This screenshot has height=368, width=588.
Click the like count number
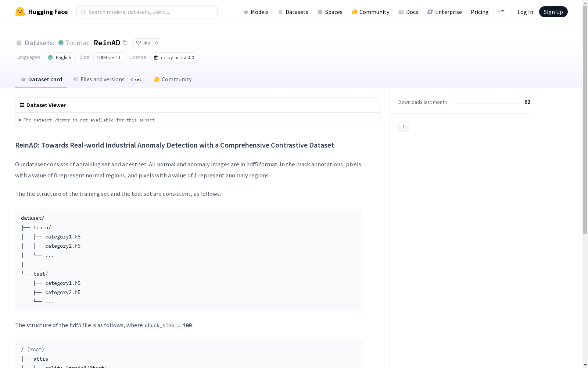[x=156, y=43]
